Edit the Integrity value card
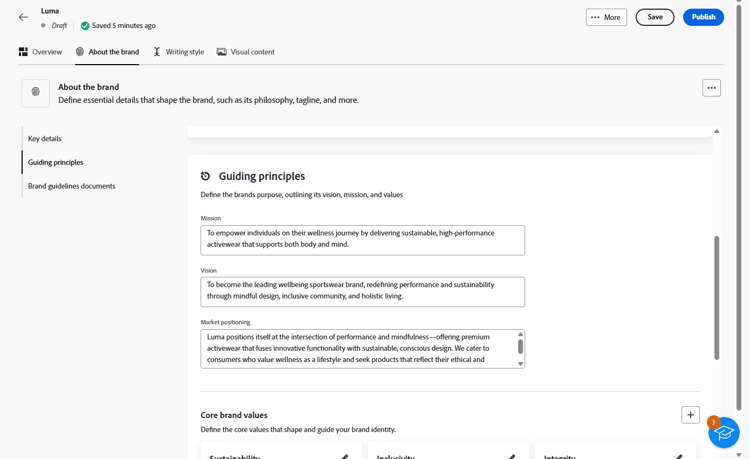The height and width of the screenshot is (459, 750). pos(678,457)
